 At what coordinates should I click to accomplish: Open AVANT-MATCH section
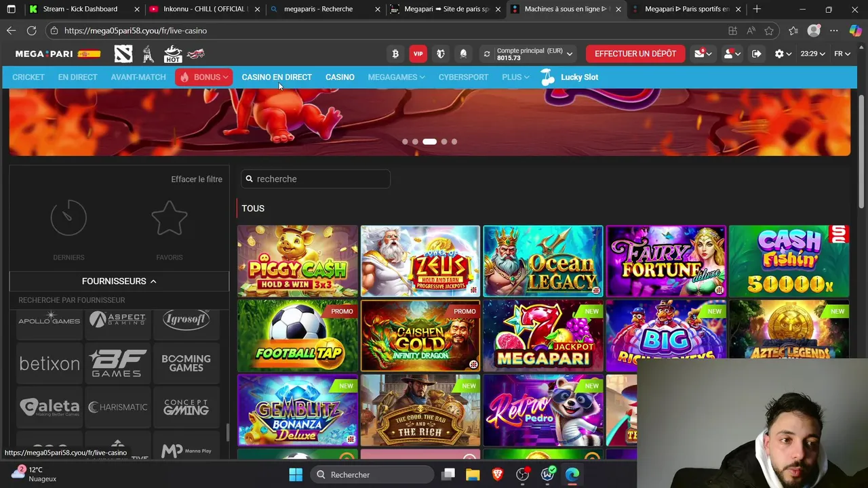(x=138, y=77)
